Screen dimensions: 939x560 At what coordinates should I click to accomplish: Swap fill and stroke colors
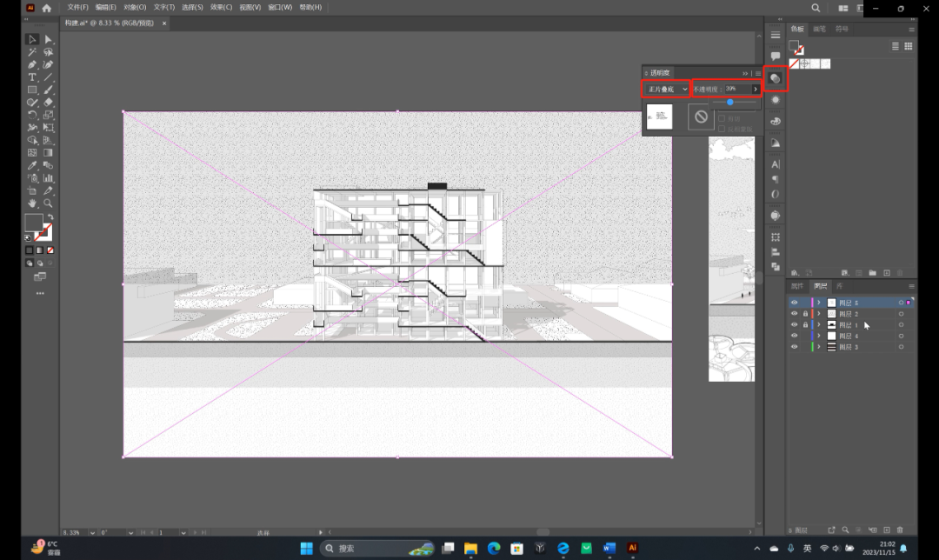[50, 217]
